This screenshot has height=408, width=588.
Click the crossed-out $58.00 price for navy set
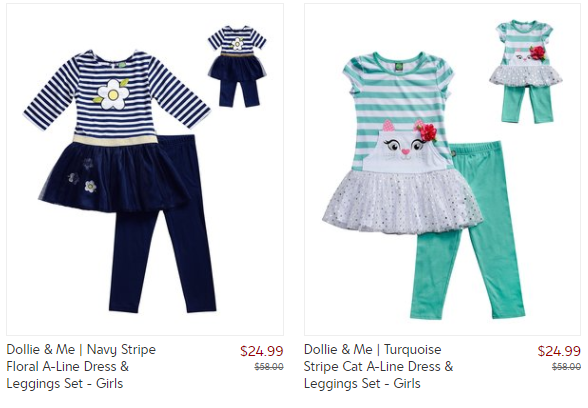tap(269, 366)
